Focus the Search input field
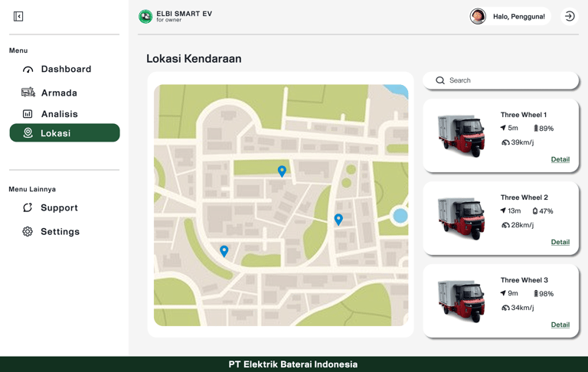 click(x=501, y=80)
